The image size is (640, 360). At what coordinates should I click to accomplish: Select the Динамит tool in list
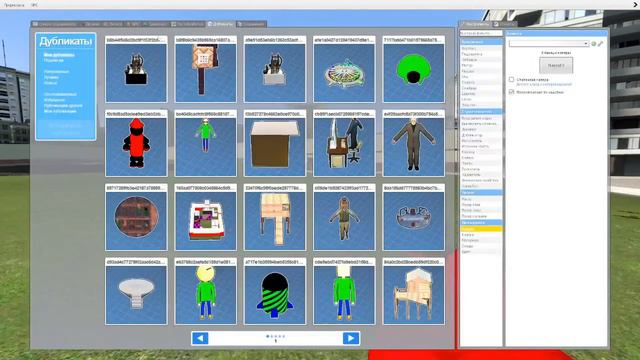(x=481, y=129)
